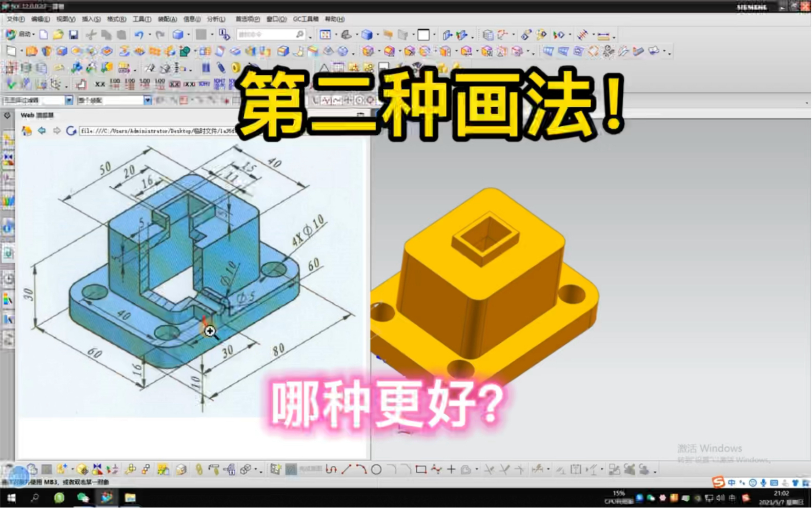
Task: Click the shaded blue cube display icon
Action: tap(367, 34)
